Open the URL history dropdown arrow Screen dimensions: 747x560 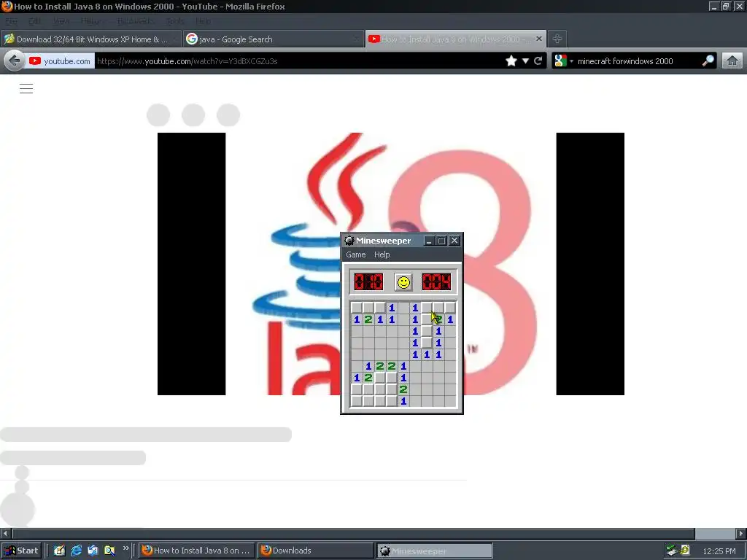[525, 61]
